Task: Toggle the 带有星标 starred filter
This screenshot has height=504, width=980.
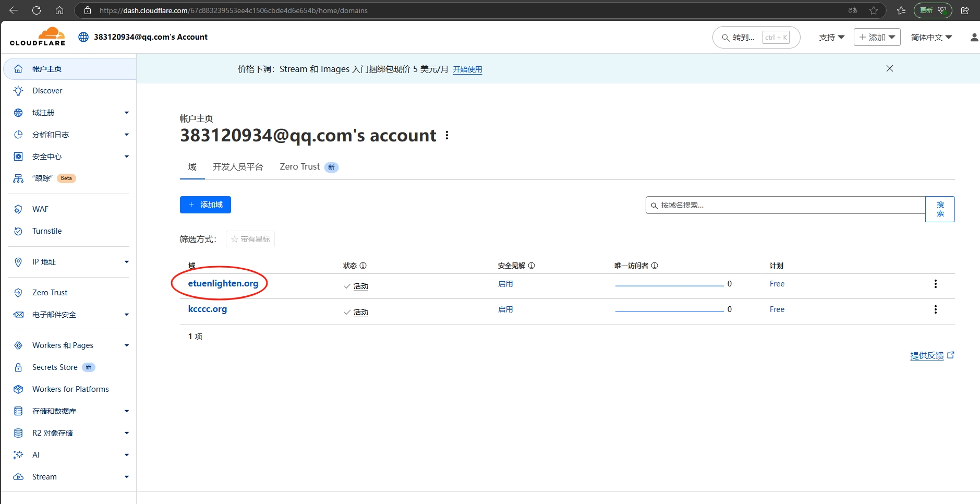Action: pyautogui.click(x=250, y=239)
